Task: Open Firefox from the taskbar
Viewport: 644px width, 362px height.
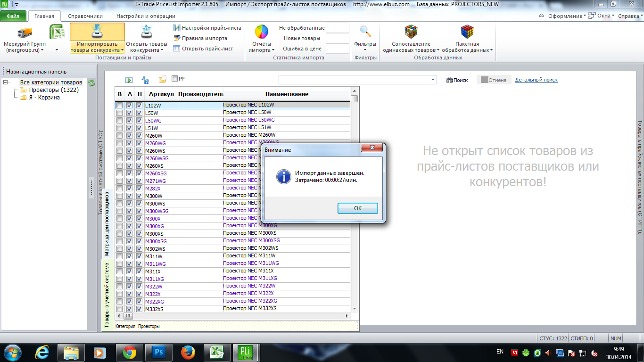Action: 188,352
